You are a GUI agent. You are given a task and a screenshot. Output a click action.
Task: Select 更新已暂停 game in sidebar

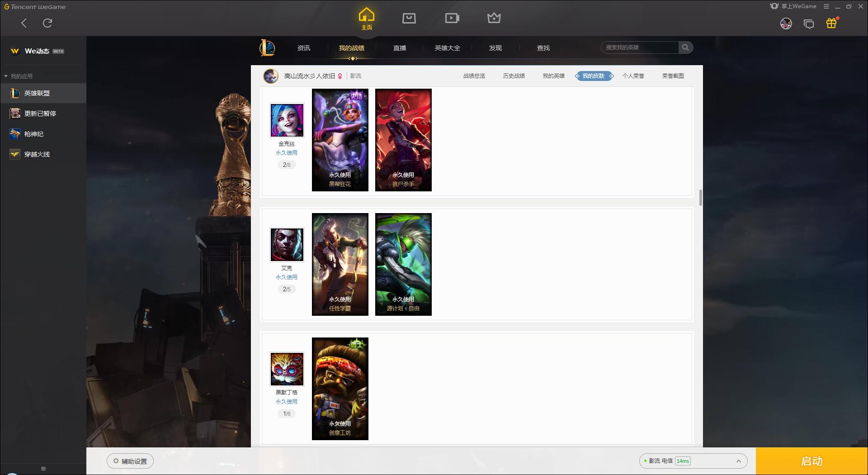tap(43, 114)
